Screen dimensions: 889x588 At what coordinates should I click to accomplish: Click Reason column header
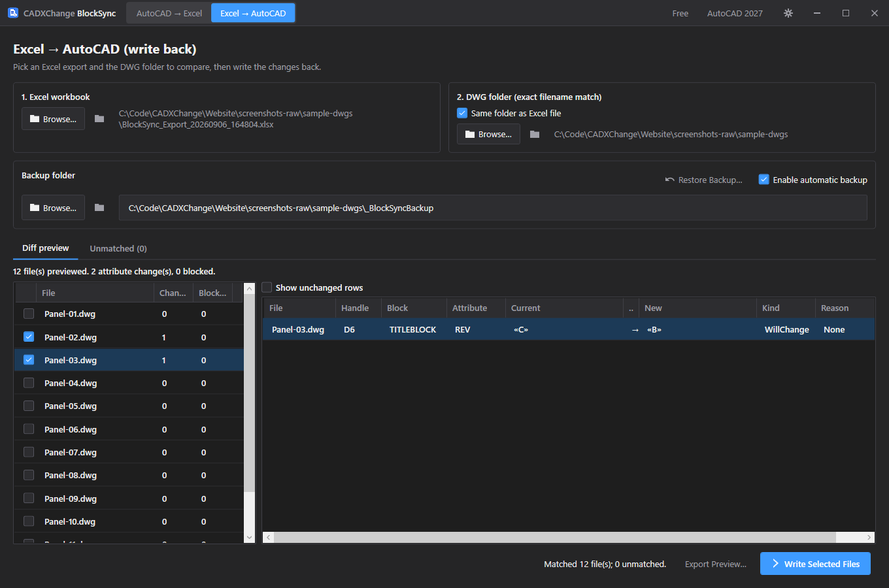point(845,308)
